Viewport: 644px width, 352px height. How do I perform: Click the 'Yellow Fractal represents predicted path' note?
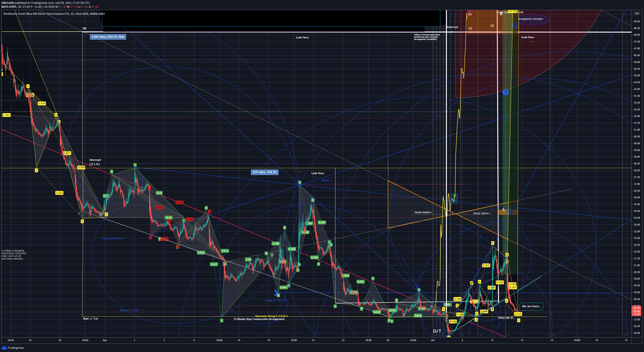[427, 37]
